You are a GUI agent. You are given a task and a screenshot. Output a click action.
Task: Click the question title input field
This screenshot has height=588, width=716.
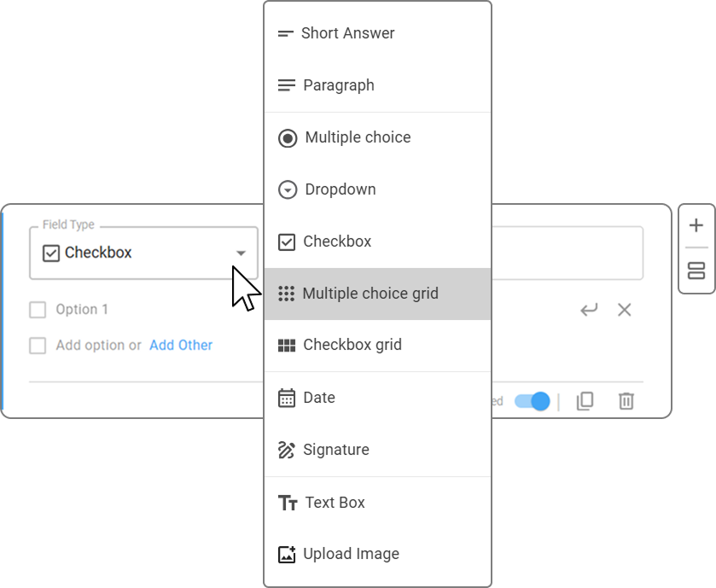click(568, 253)
